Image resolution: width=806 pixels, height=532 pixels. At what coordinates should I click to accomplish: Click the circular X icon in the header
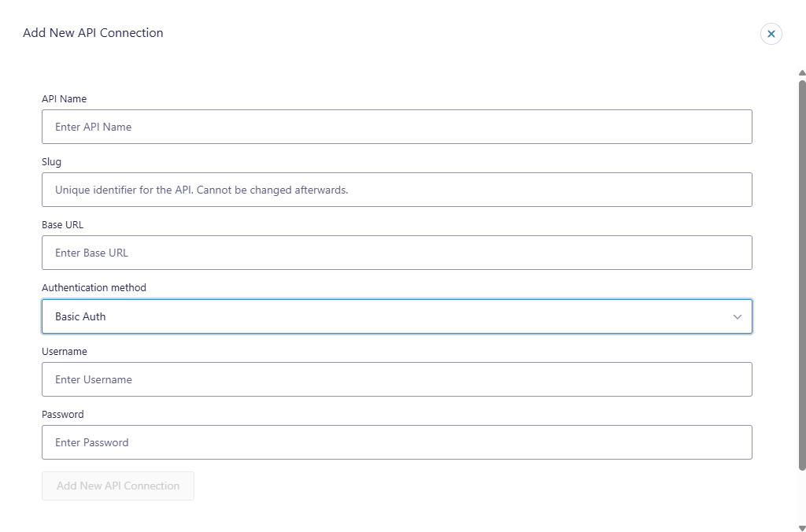click(771, 34)
